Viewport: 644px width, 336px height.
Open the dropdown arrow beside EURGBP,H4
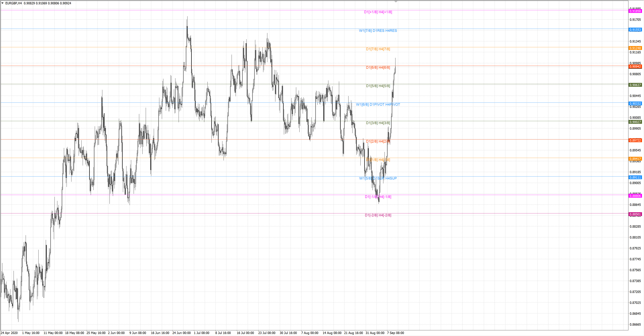point(3,3)
